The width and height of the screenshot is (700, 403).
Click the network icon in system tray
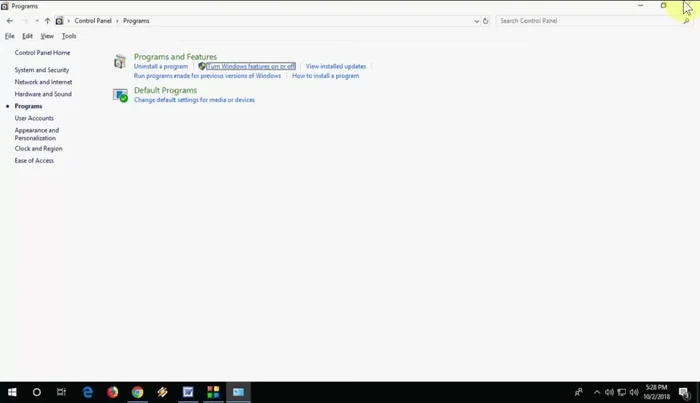[621, 392]
